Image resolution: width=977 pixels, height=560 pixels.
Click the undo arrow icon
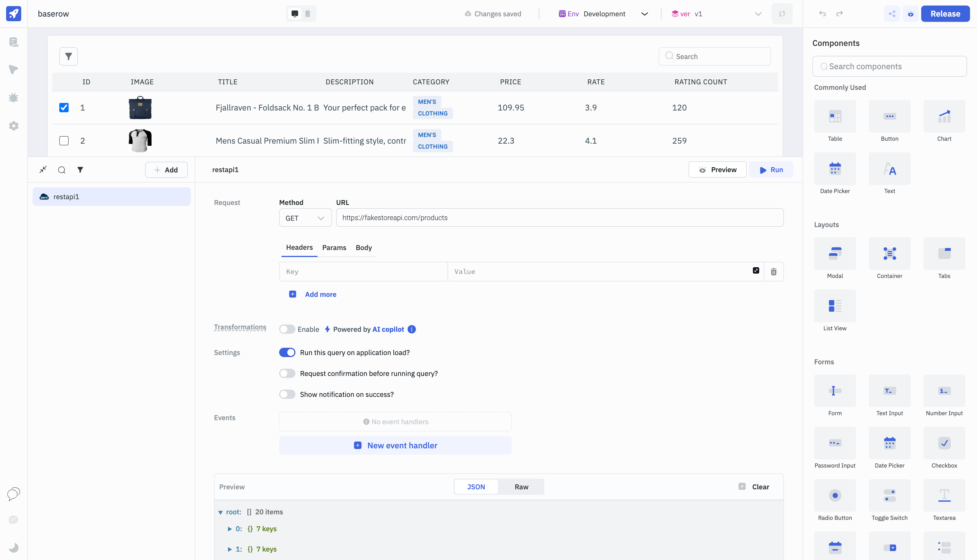click(822, 14)
